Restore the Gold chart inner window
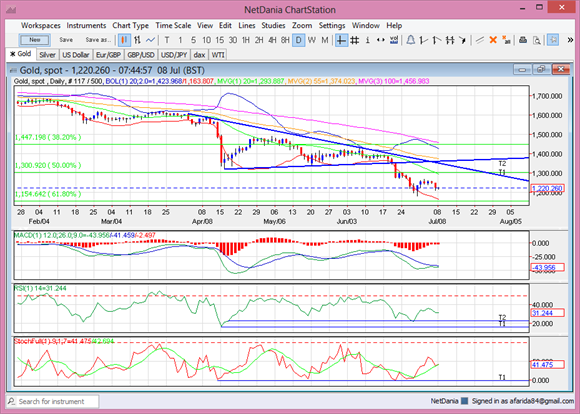Screen dimensions: 580x414 tap(542, 69)
